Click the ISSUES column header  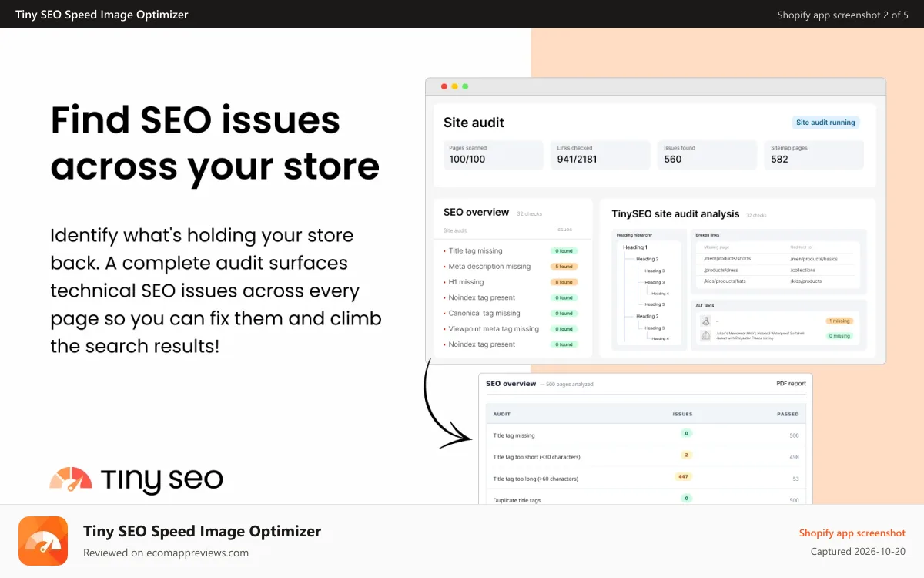tap(682, 414)
